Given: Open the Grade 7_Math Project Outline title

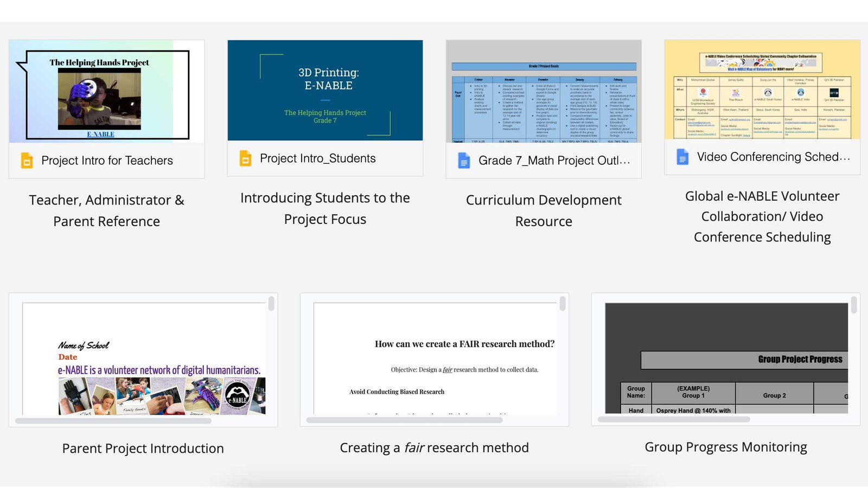Looking at the screenshot, I should [554, 160].
